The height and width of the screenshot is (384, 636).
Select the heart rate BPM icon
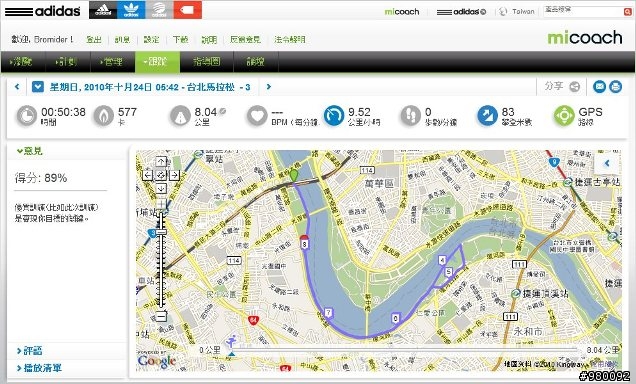pyautogui.click(x=257, y=116)
